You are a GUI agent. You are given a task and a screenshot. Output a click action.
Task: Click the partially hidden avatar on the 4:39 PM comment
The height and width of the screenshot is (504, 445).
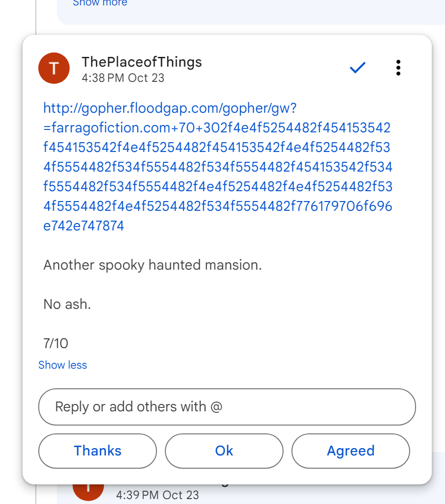(x=88, y=489)
